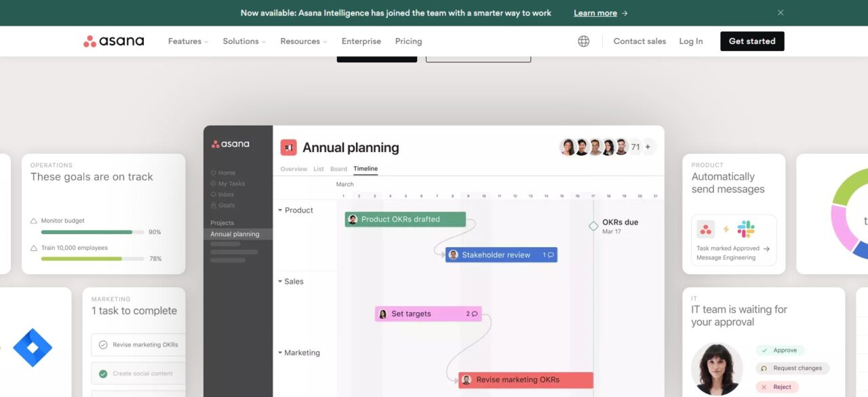Switch to the List tab

319,169
